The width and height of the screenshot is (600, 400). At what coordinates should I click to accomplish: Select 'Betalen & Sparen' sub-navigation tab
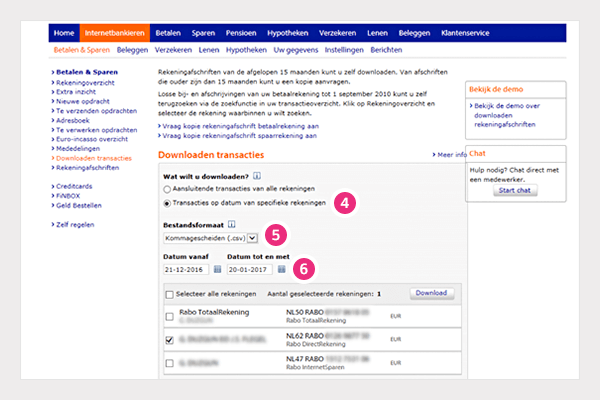[82, 50]
